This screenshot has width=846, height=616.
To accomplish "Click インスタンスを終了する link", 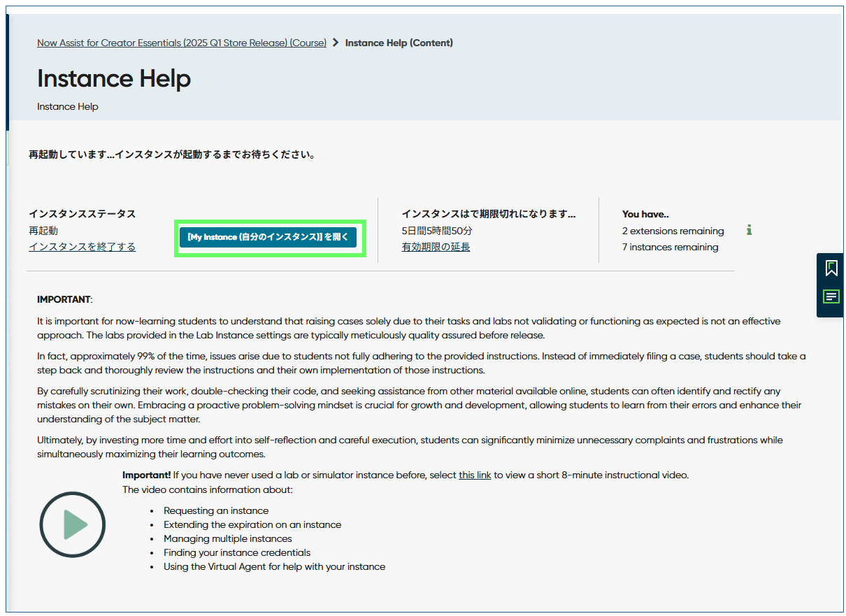I will pos(82,247).
